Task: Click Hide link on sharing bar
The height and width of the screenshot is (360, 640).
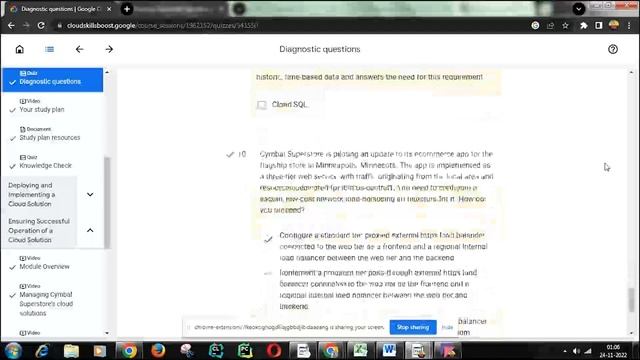Action: point(447,327)
